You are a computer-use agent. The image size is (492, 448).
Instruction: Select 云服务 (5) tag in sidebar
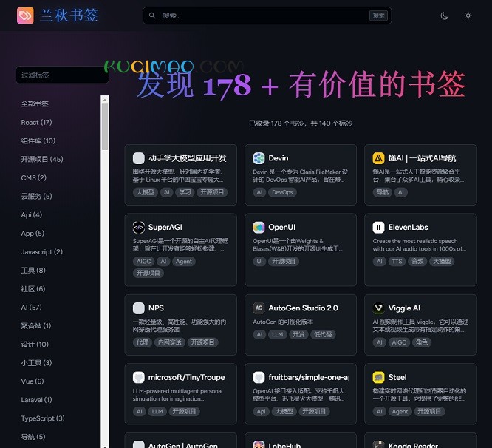[x=36, y=196]
